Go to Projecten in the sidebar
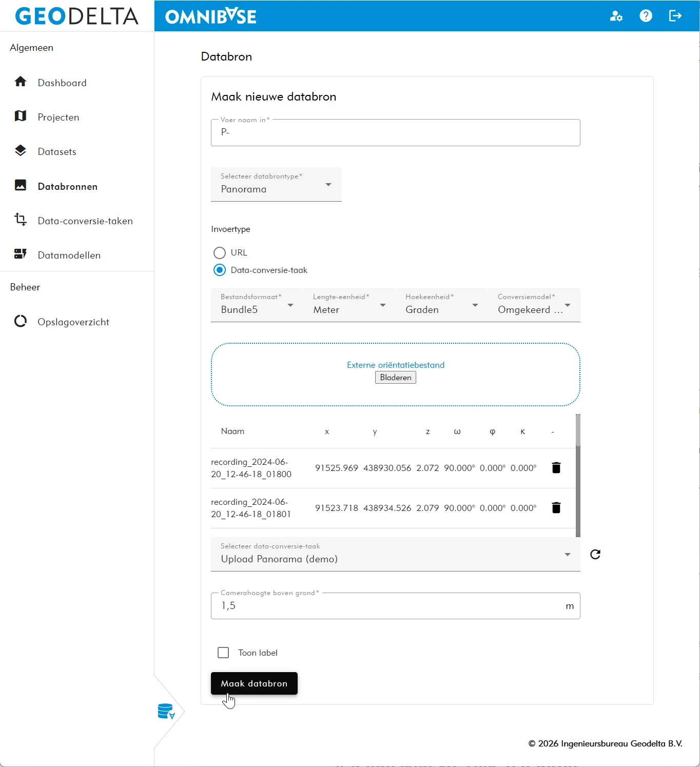Screen dimensions: 700x767 (x=58, y=117)
